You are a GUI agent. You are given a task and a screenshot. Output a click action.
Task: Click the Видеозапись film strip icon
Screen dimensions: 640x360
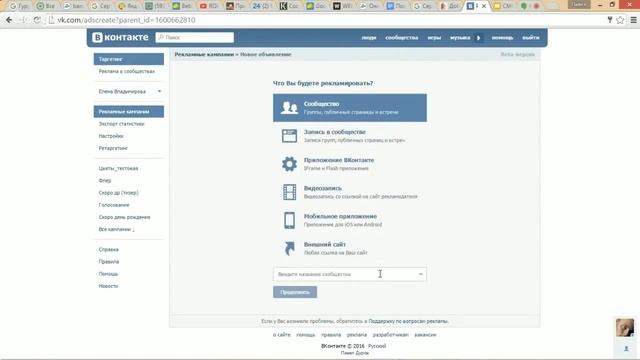click(289, 192)
